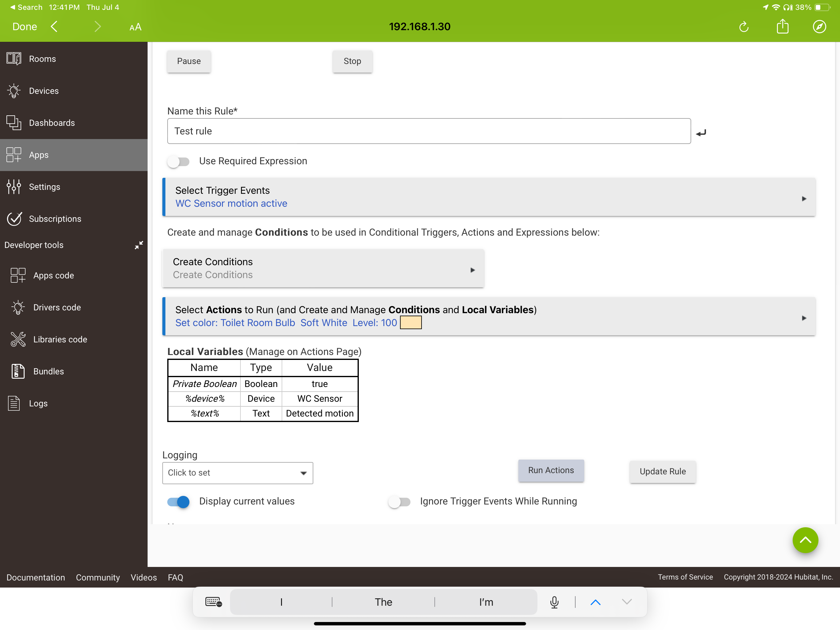Click the Name this Rule input field
The image size is (840, 630).
coord(429,131)
